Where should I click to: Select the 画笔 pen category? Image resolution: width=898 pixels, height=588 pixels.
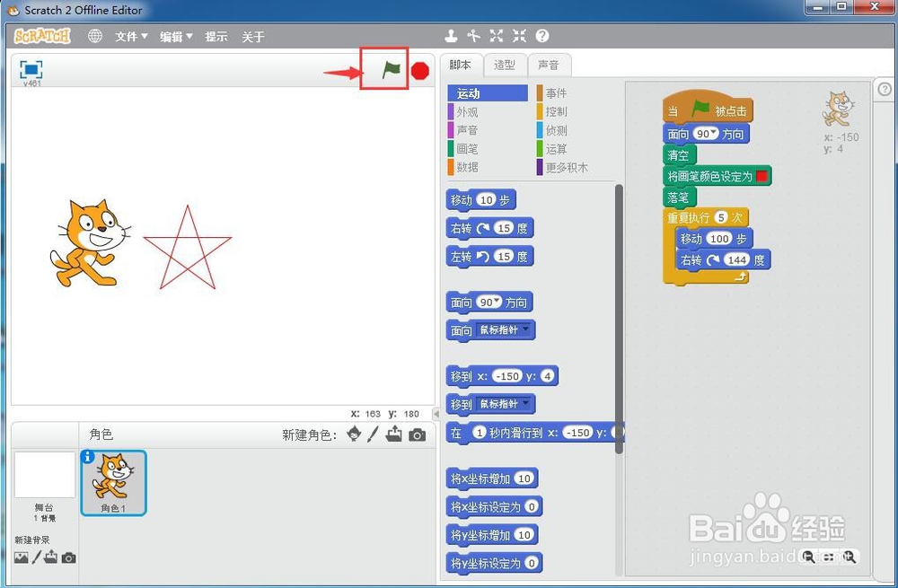488,149
